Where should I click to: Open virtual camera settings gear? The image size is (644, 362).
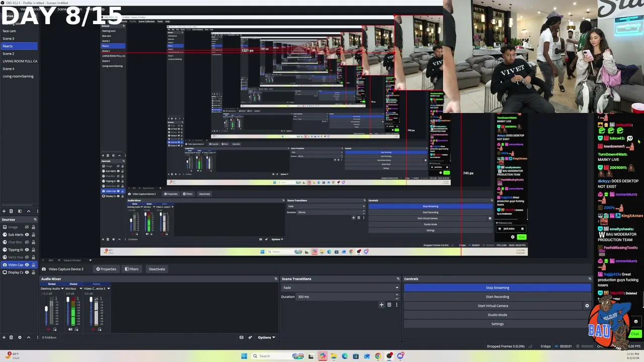[587, 306]
